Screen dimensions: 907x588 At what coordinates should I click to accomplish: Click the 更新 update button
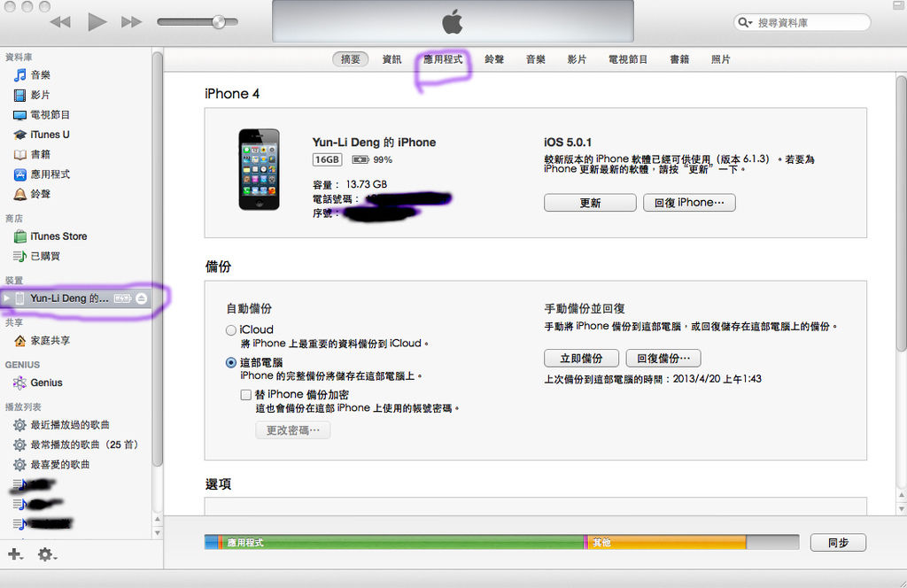pos(590,203)
